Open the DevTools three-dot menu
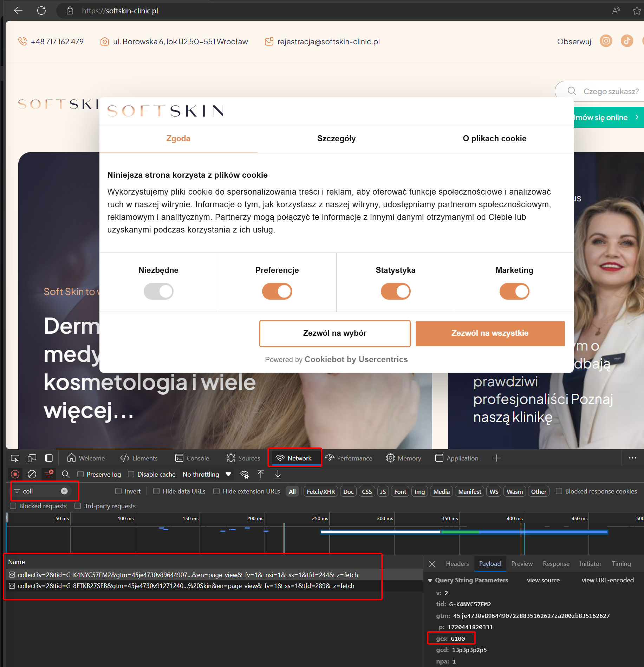Viewport: 644px width, 667px height. 632,458
